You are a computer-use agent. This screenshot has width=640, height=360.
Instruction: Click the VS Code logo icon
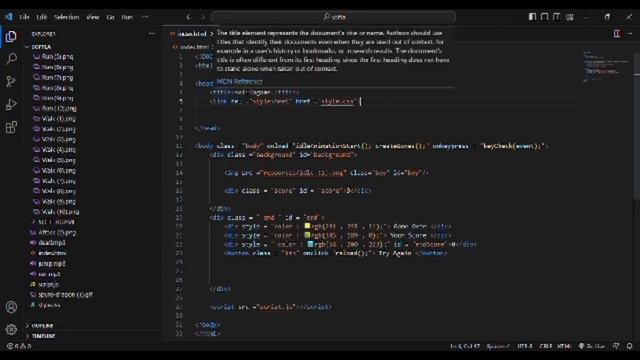pos(9,17)
